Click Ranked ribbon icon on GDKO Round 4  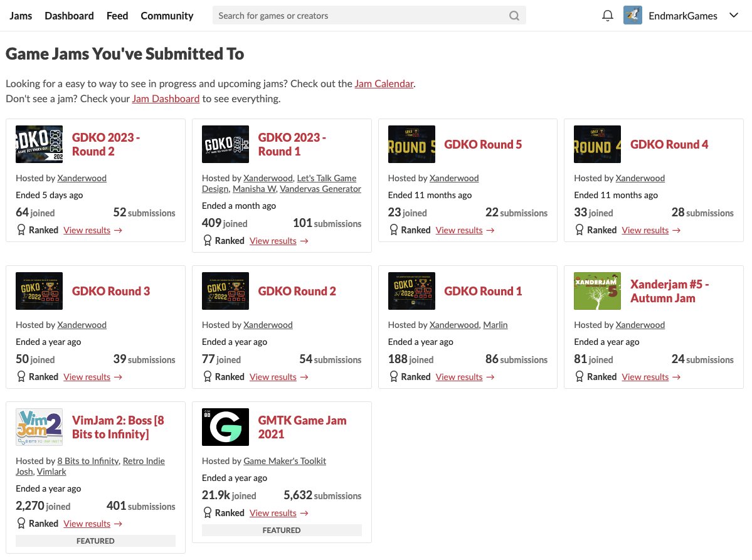pyautogui.click(x=580, y=230)
